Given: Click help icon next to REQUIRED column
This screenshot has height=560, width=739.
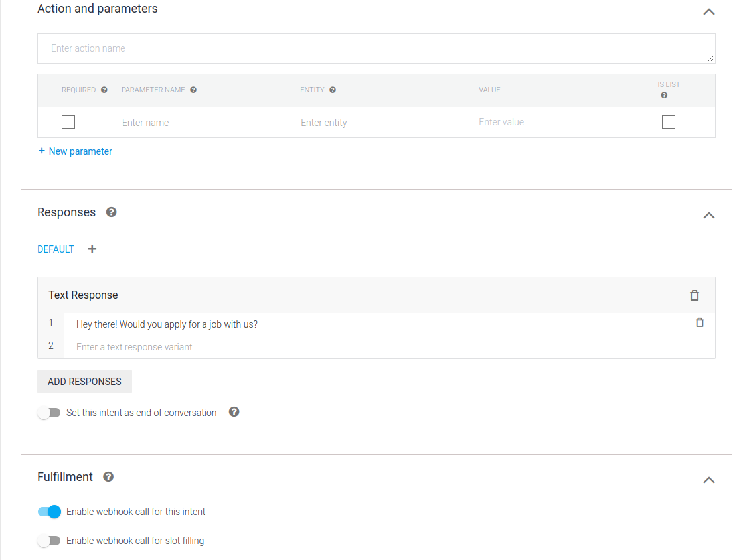Looking at the screenshot, I should click(104, 90).
